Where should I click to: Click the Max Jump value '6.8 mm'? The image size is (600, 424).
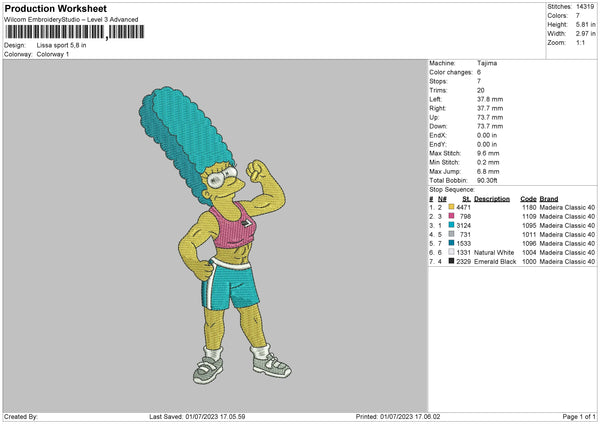[x=488, y=171]
